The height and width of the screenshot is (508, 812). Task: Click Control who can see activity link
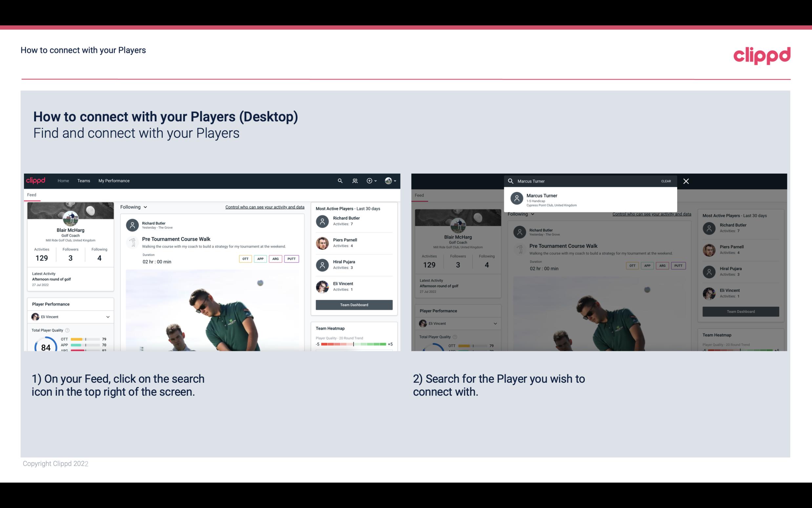[x=264, y=207]
